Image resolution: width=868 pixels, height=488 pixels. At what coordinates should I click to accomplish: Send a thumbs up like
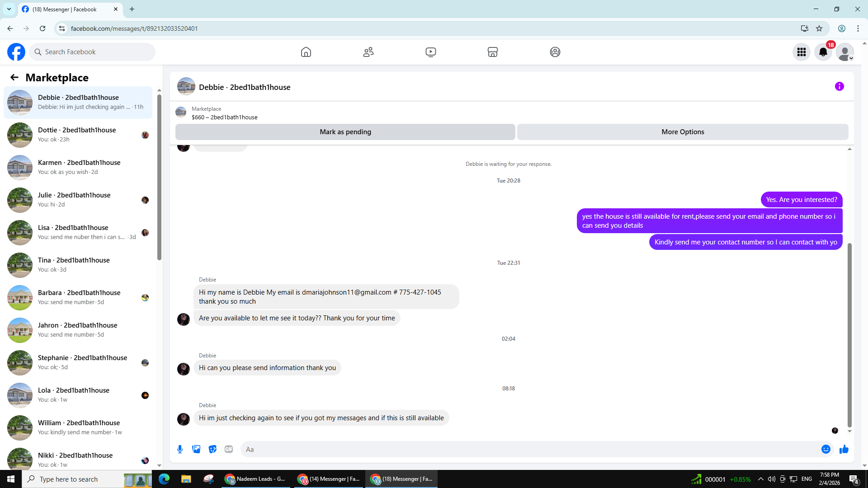pyautogui.click(x=844, y=449)
